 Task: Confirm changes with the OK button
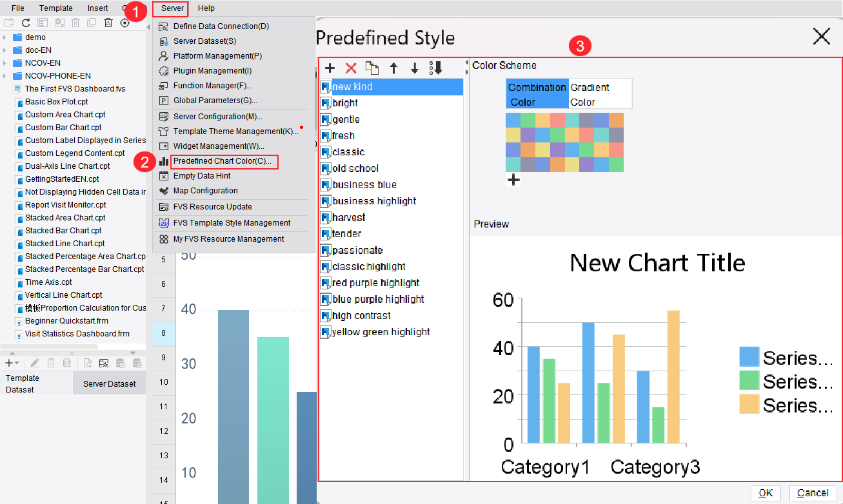[x=766, y=492]
